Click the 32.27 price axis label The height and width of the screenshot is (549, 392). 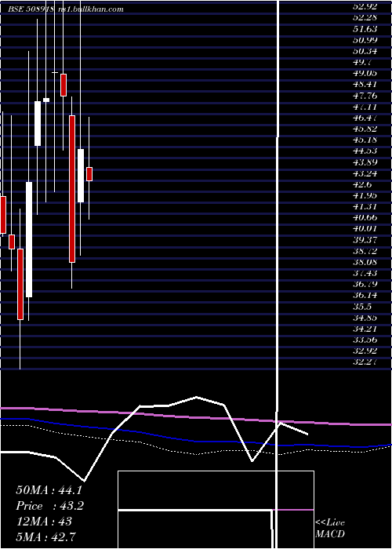click(365, 362)
